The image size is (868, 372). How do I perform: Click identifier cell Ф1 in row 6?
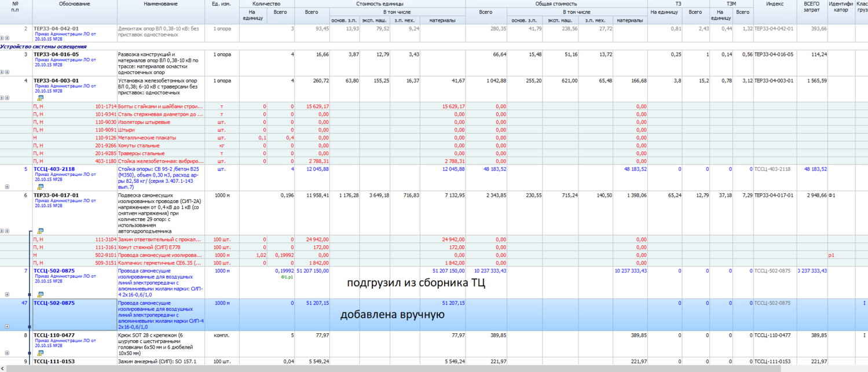[x=832, y=196]
